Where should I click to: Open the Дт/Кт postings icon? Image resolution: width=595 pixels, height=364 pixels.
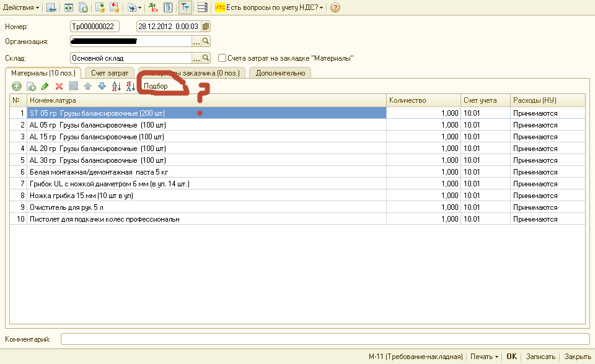click(x=153, y=7)
